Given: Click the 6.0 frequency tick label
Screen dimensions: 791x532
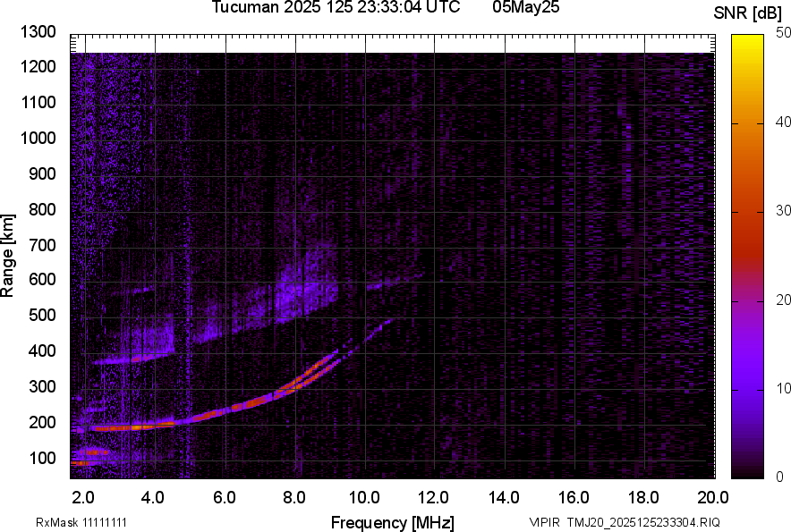Looking at the screenshot, I should pyautogui.click(x=224, y=498).
